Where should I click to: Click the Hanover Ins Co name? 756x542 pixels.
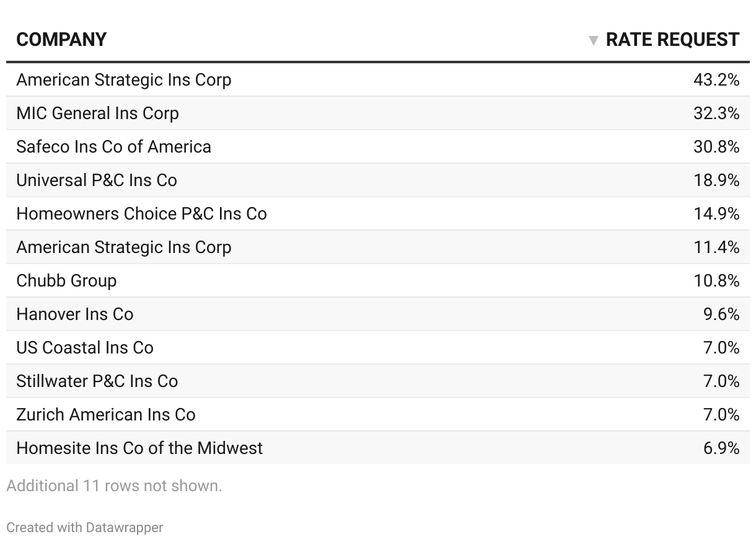74,314
